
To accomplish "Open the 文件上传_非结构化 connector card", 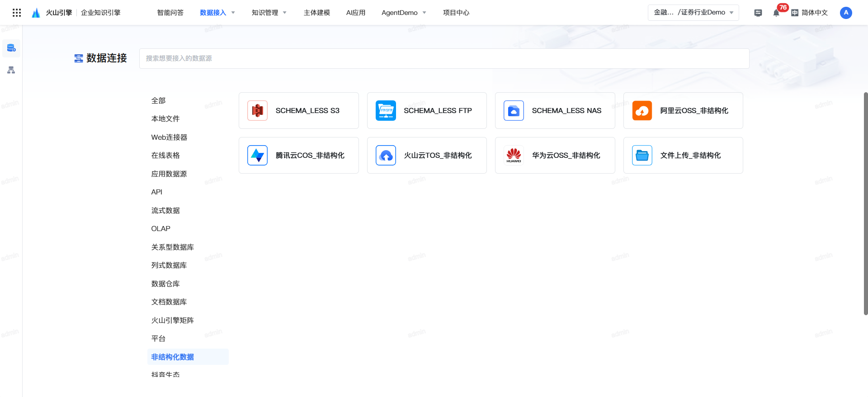I will coord(683,156).
